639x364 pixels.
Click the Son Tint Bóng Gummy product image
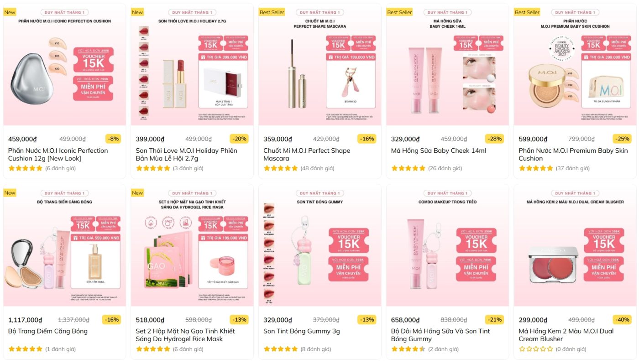[320, 245]
